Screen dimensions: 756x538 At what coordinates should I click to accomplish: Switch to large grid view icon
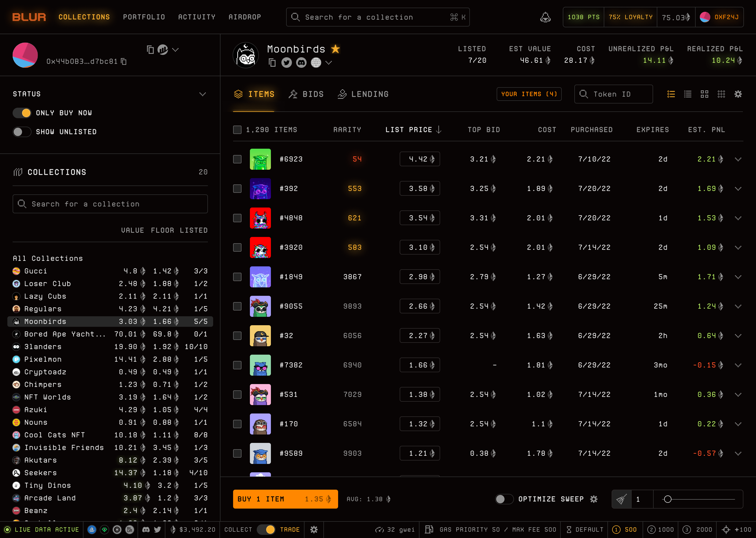coord(704,94)
